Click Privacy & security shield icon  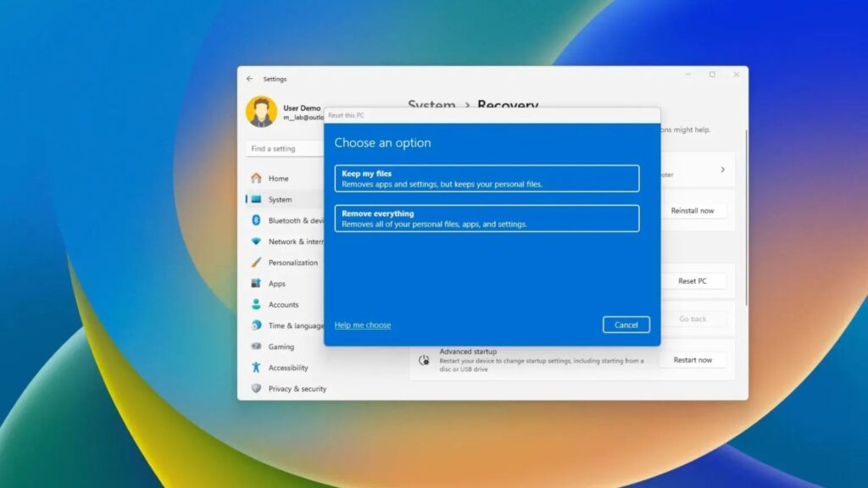(256, 389)
